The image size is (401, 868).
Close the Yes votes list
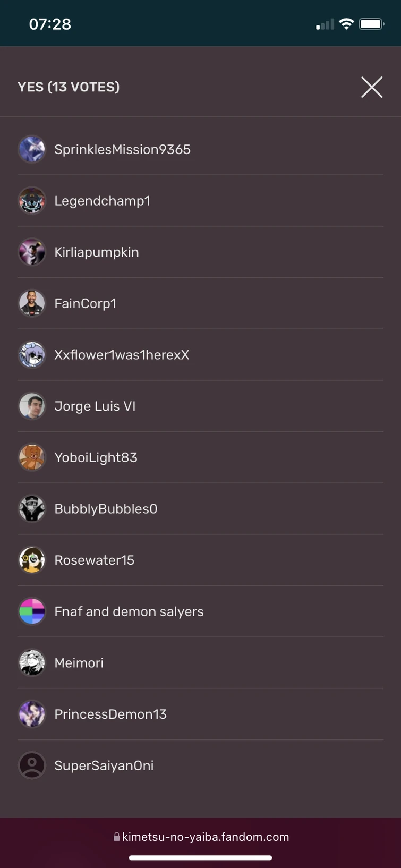372,87
